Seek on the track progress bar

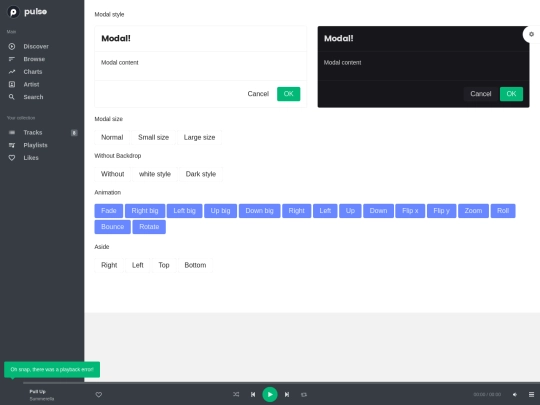click(281, 382)
